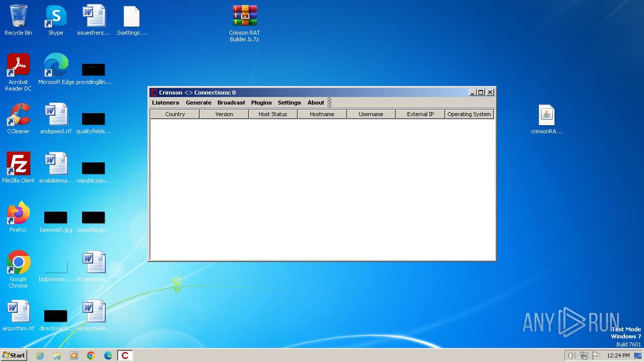
Task: Click the Show desktop button
Action: click(x=638, y=355)
